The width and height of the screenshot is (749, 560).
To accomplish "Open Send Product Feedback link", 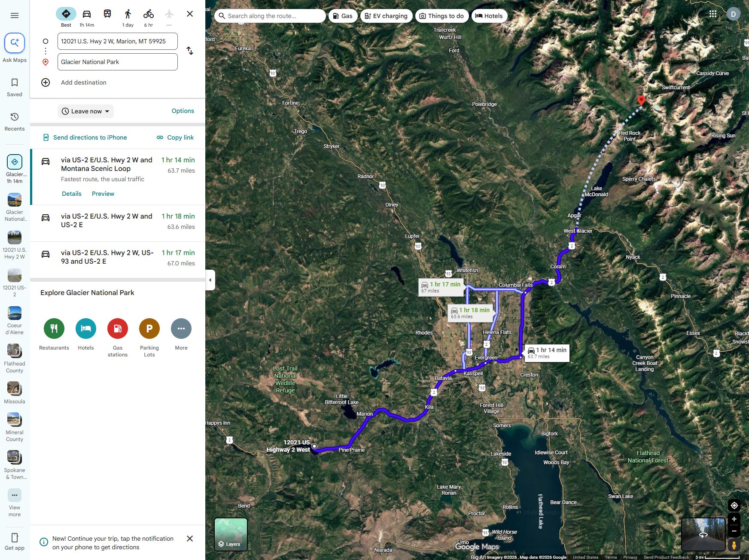I will coord(666,557).
